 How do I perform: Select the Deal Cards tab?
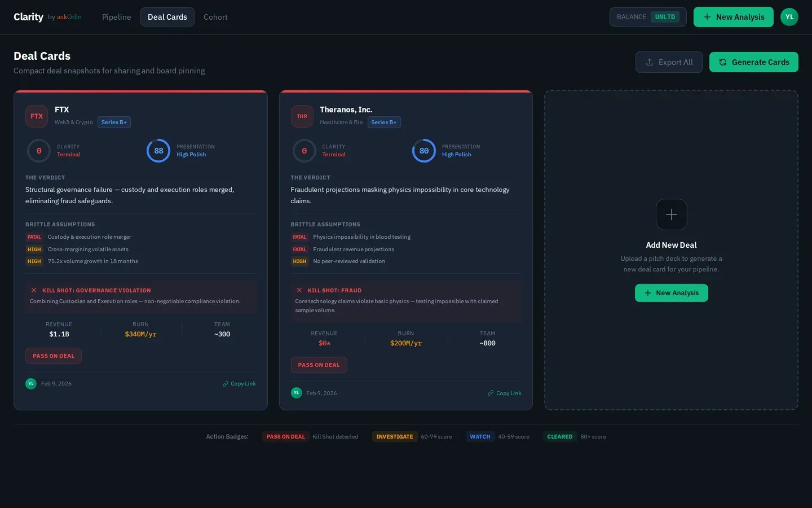(x=167, y=17)
